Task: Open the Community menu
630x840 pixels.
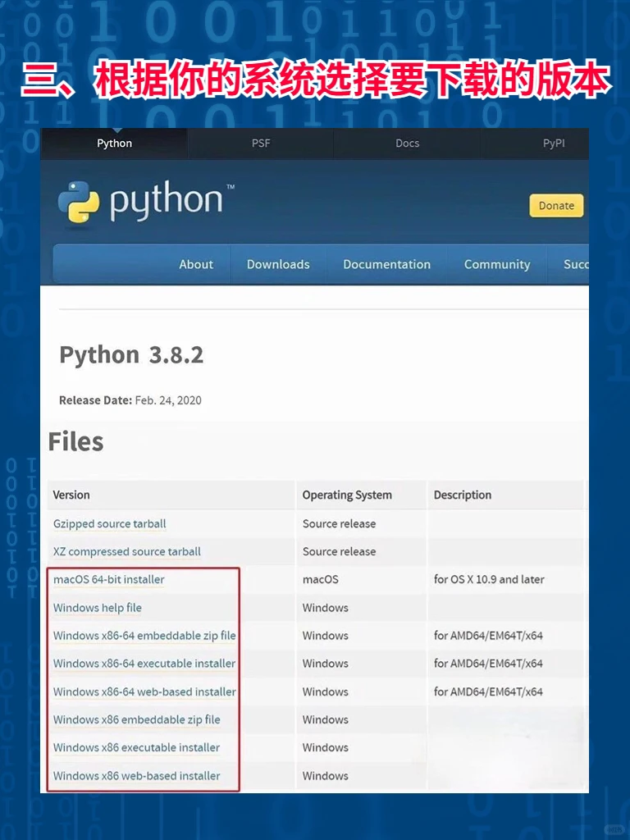Action: click(x=497, y=264)
